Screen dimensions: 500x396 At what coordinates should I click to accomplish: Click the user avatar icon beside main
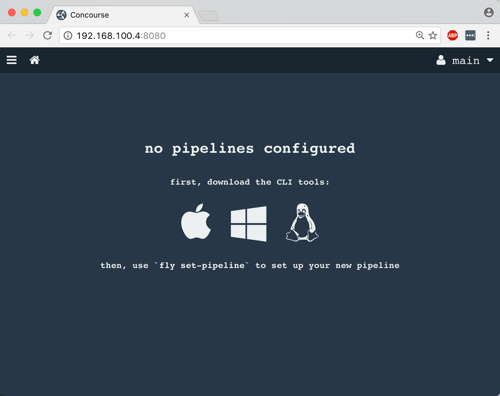tap(441, 60)
